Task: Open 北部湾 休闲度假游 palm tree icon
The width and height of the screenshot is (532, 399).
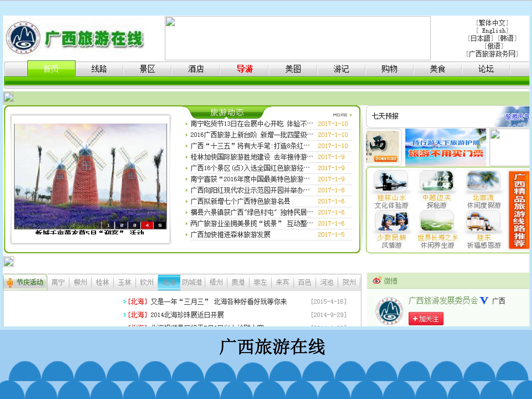Action: coord(483,181)
